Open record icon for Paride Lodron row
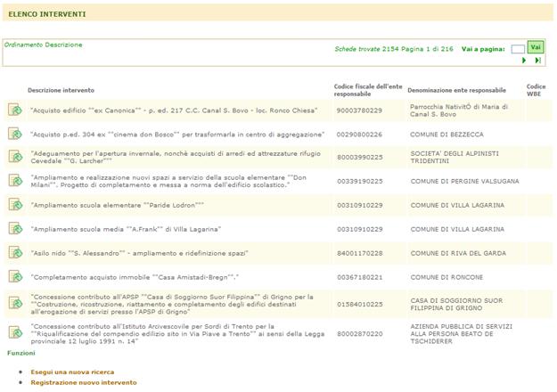This screenshot has height=392, width=557. tap(15, 205)
